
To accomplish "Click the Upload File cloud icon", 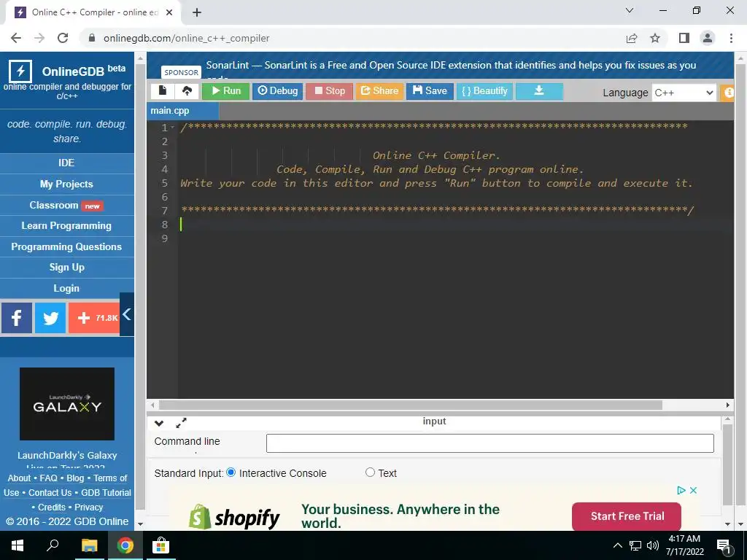I will 187,91.
